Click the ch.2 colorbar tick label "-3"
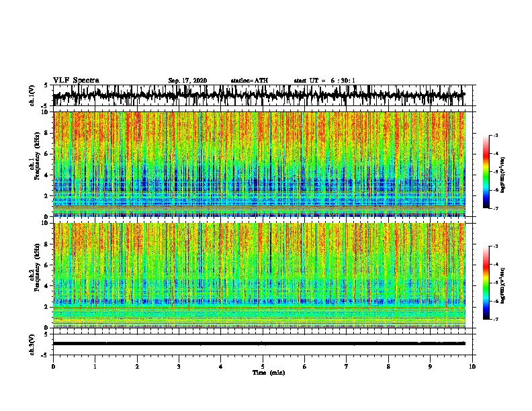532x411 pixels. [495, 246]
